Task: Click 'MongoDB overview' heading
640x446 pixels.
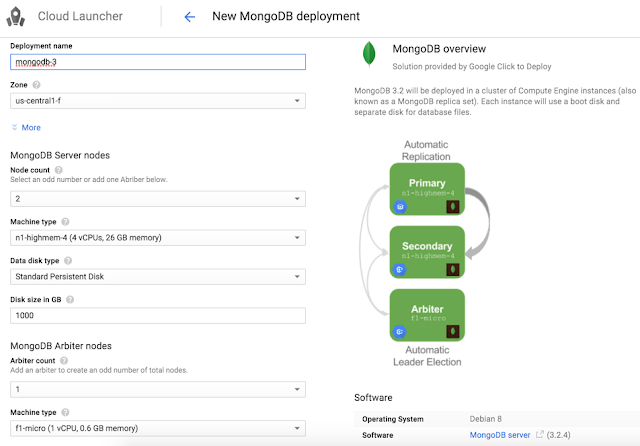Action: click(439, 49)
